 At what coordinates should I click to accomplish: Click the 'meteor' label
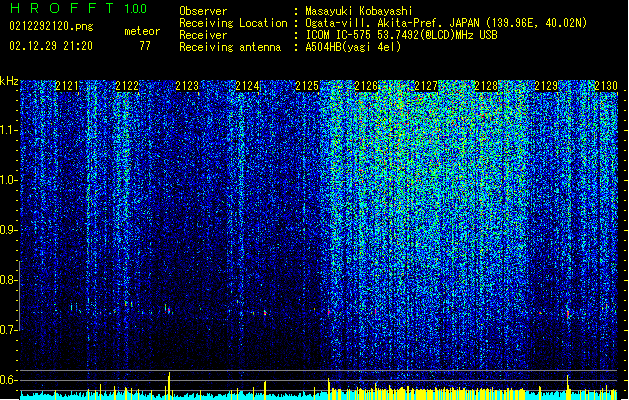click(142, 31)
